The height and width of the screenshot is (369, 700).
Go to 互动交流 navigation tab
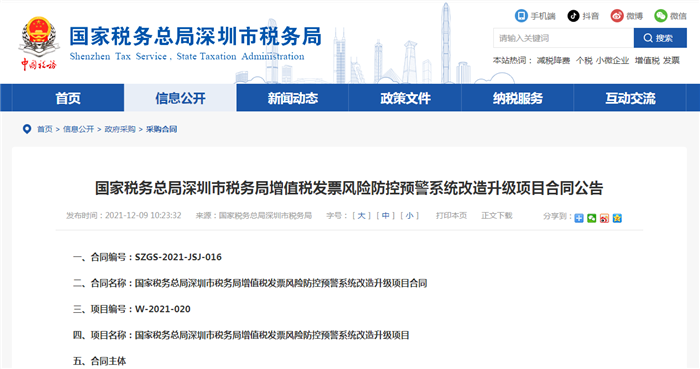[x=630, y=98]
